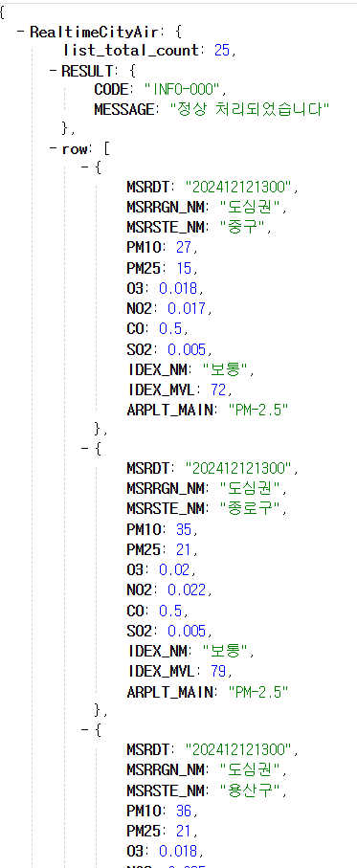Click the O3 value 0.02
Image resolution: width=357 pixels, height=868 pixels.
coord(174,569)
